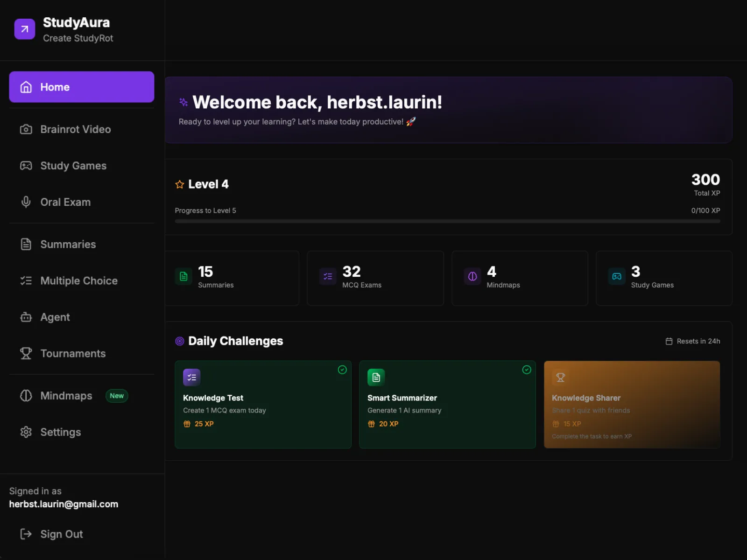
Task: Click the Smart Summarizer completed checkmark
Action: pos(527,370)
